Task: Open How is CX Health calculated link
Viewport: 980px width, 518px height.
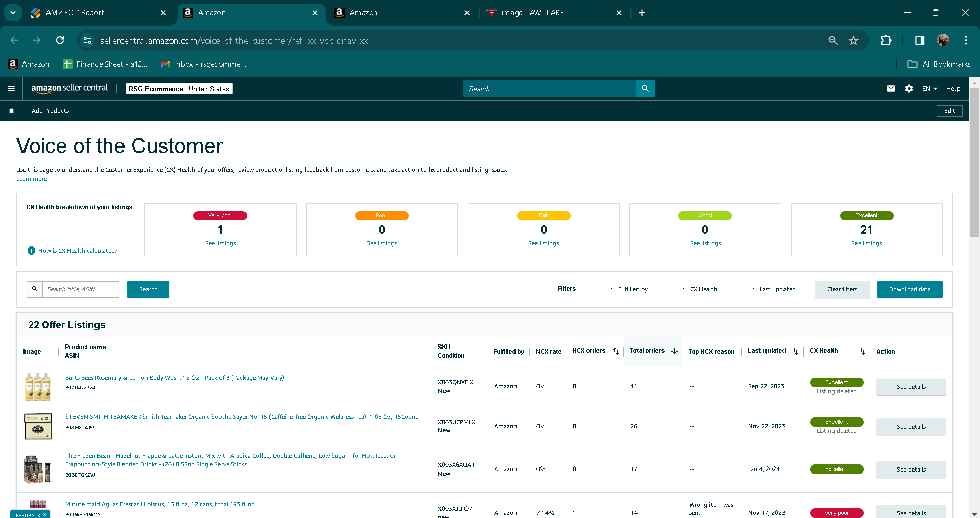Action: 78,251
